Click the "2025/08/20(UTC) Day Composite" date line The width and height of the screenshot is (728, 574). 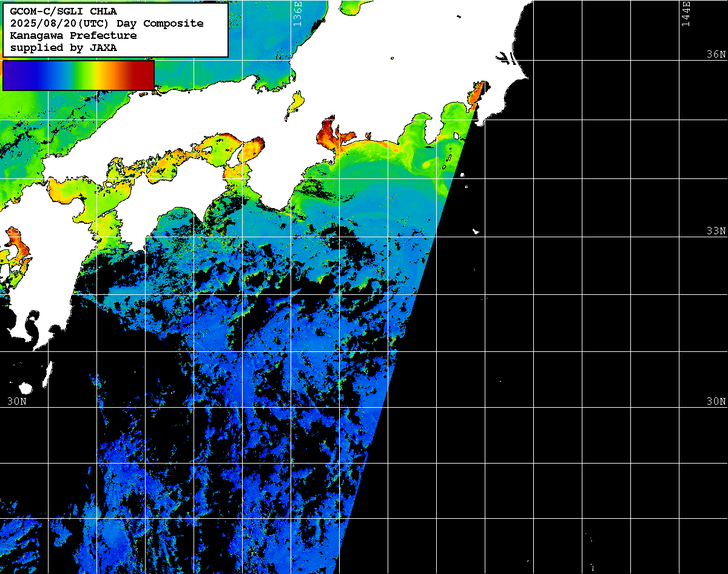(107, 23)
